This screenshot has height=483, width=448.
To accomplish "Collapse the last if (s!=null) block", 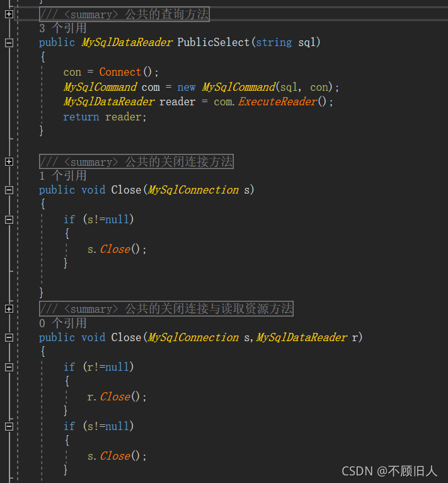I will click(9, 426).
